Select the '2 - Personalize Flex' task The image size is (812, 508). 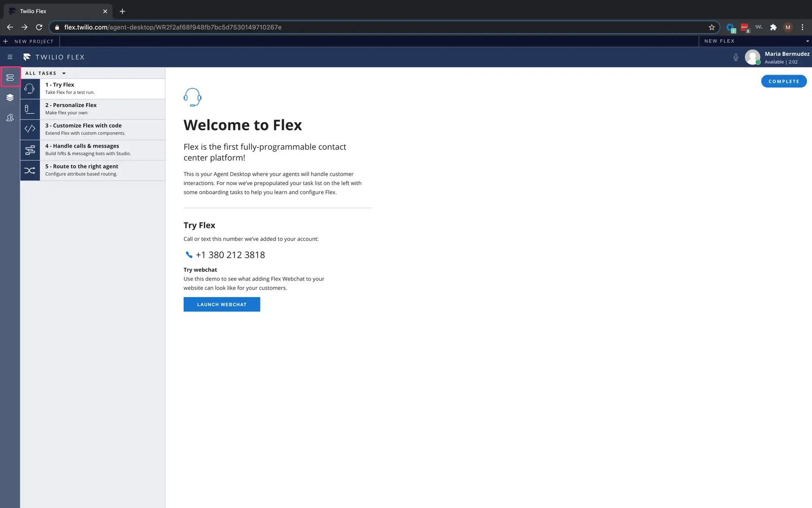[92, 109]
